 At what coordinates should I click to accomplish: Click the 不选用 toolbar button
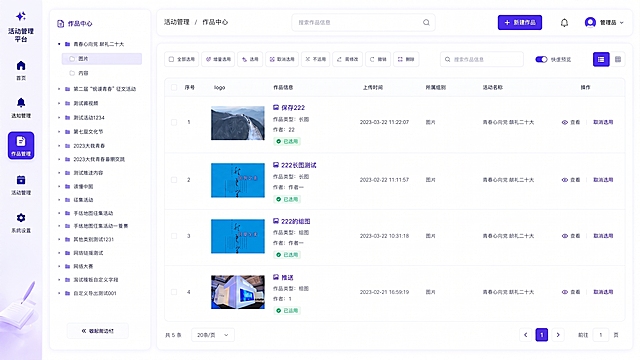click(x=316, y=59)
